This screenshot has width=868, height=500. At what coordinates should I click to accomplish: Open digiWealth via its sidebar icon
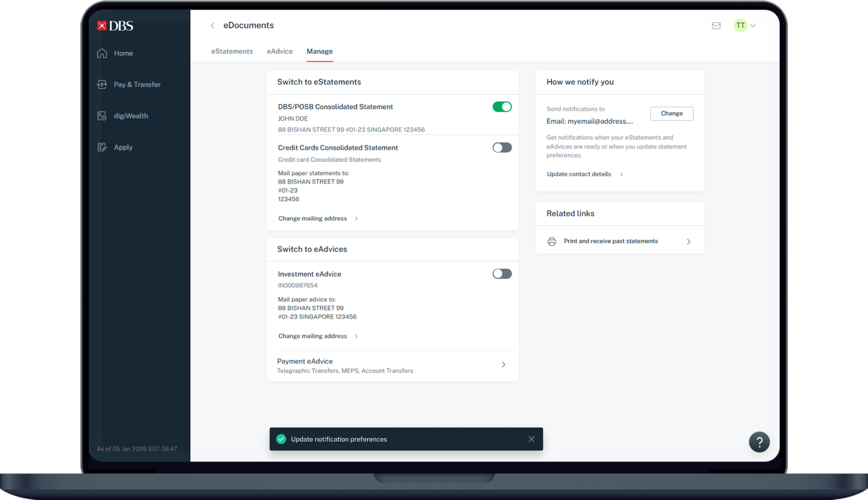click(102, 116)
